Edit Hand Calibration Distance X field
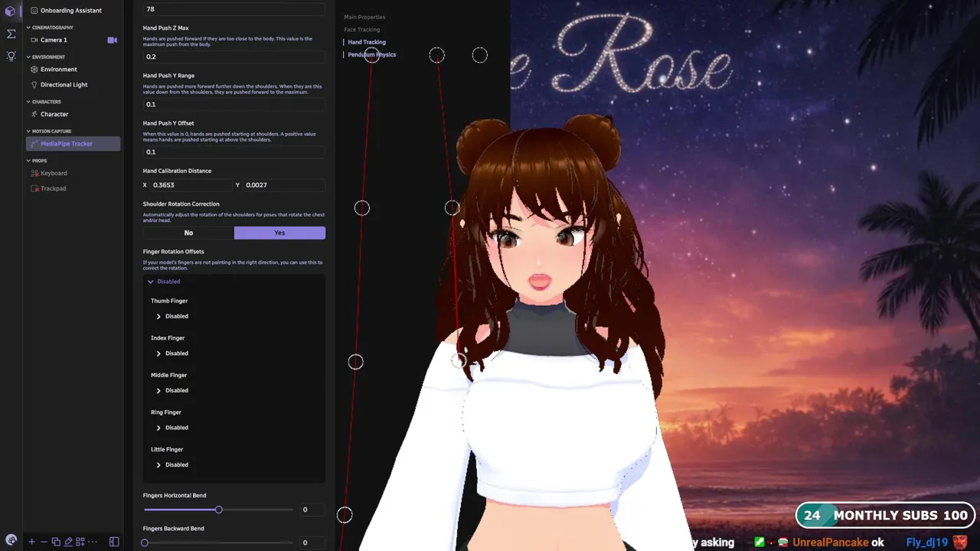Screen dimensions: 980x551 (x=191, y=185)
